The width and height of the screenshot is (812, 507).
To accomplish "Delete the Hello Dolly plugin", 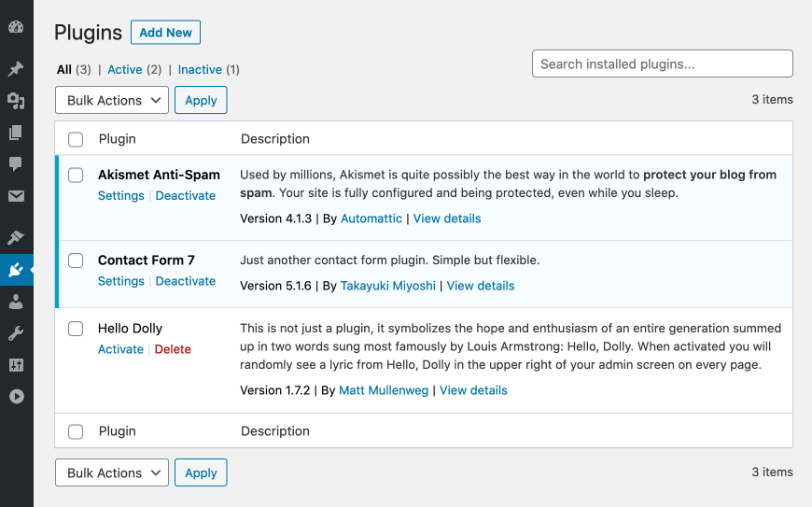I will click(x=173, y=349).
